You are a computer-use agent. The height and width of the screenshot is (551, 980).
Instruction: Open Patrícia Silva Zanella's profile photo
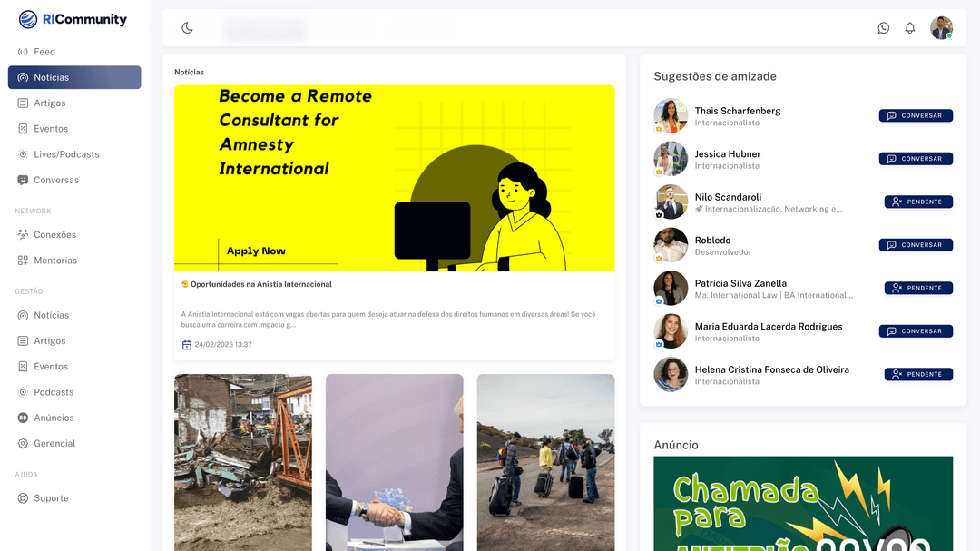671,289
